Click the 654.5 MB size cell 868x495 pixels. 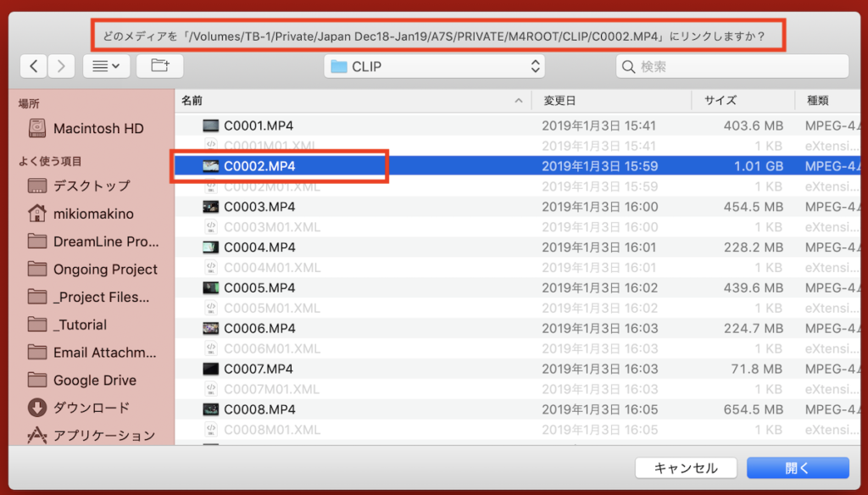pos(754,409)
